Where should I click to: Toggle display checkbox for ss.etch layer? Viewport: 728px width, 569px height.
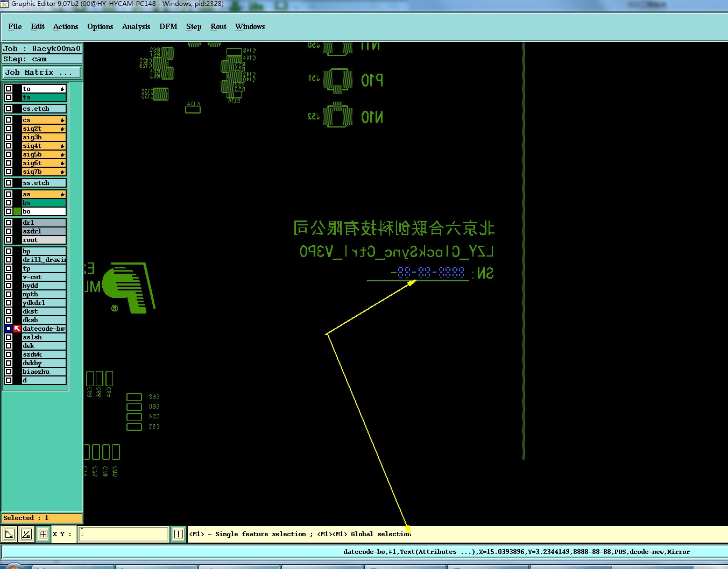tap(9, 183)
